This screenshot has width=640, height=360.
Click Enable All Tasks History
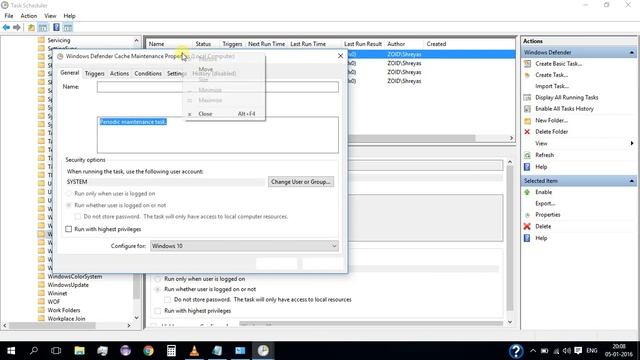[x=564, y=109]
